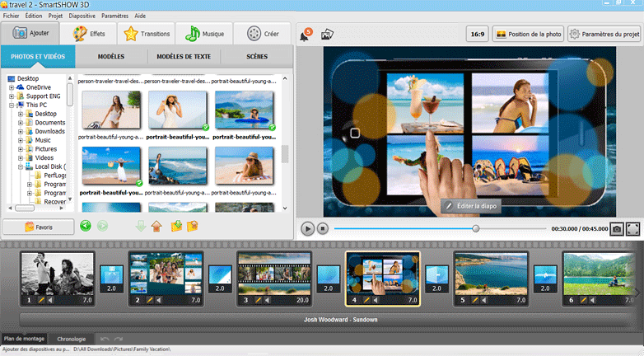The height and width of the screenshot is (356, 644).
Task: Click the preview playback position slider handle
Action: 475,229
